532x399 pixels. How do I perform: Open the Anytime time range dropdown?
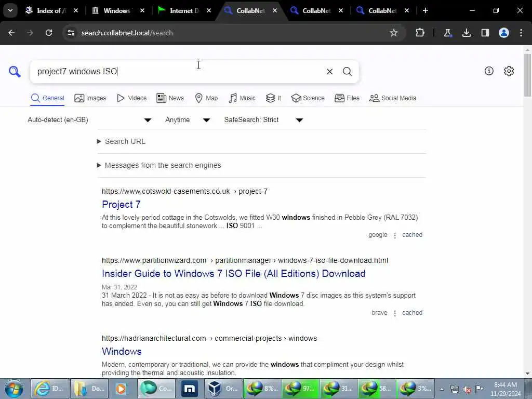188,120
